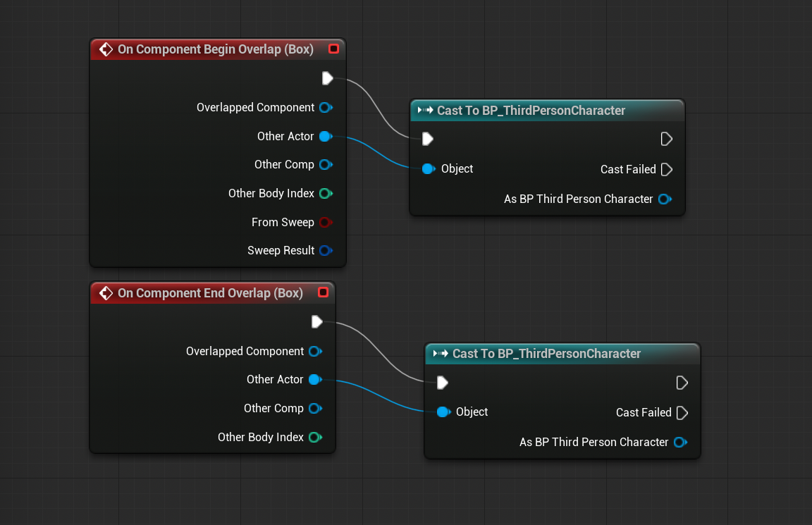This screenshot has height=525, width=812.
Task: Click As BP Third Person Character pin on lower Cast
Action: [x=679, y=443]
